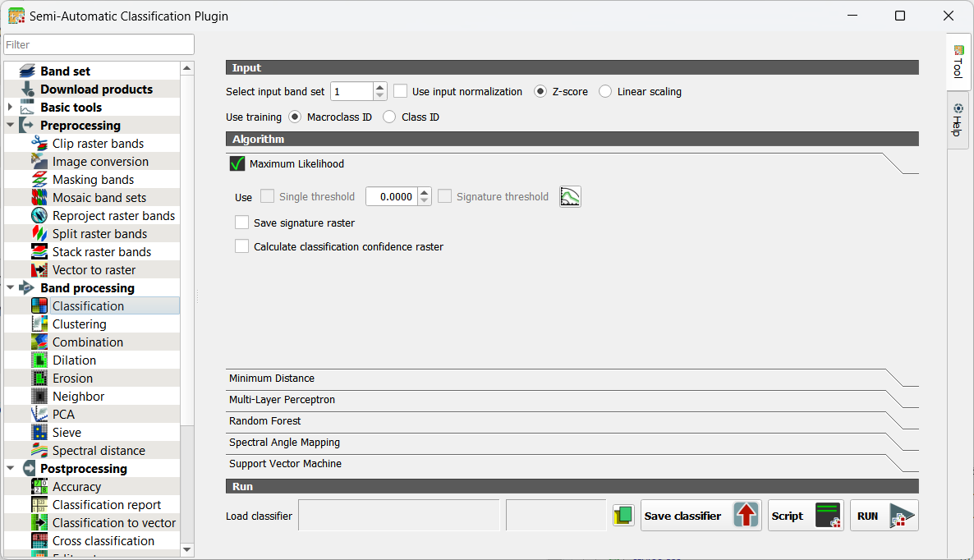Collapse the Preprocessing tree group
Viewport: 974px width, 560px height.
tap(10, 126)
